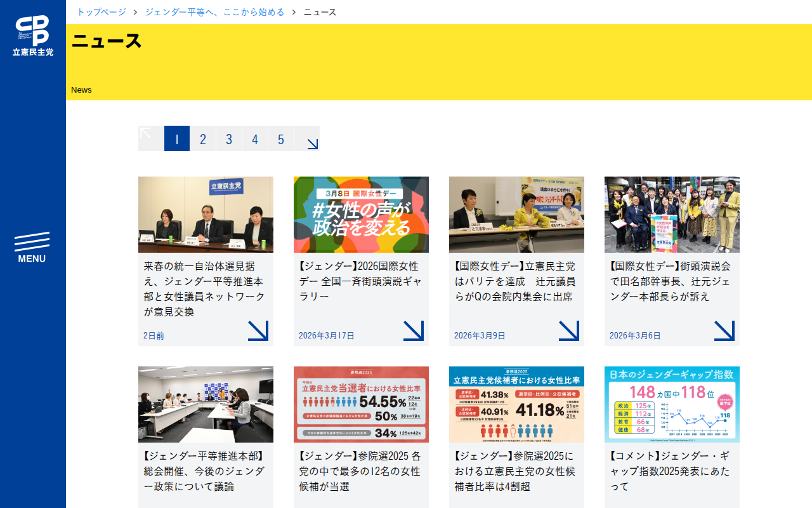The height and width of the screenshot is (508, 812).
Task: Go to page 3
Action: tap(229, 138)
